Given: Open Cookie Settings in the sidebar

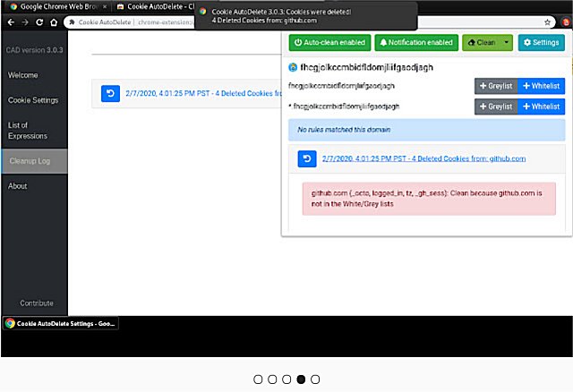Looking at the screenshot, I should click(33, 100).
